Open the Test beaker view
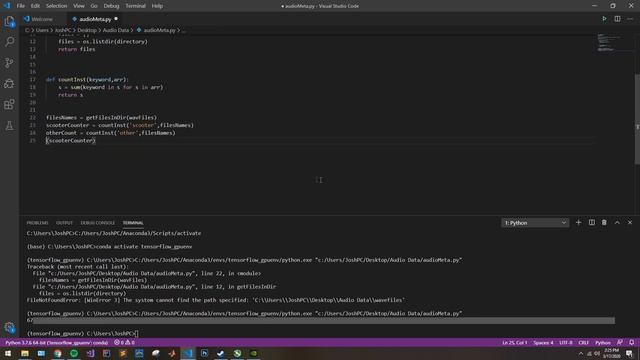 point(9,125)
